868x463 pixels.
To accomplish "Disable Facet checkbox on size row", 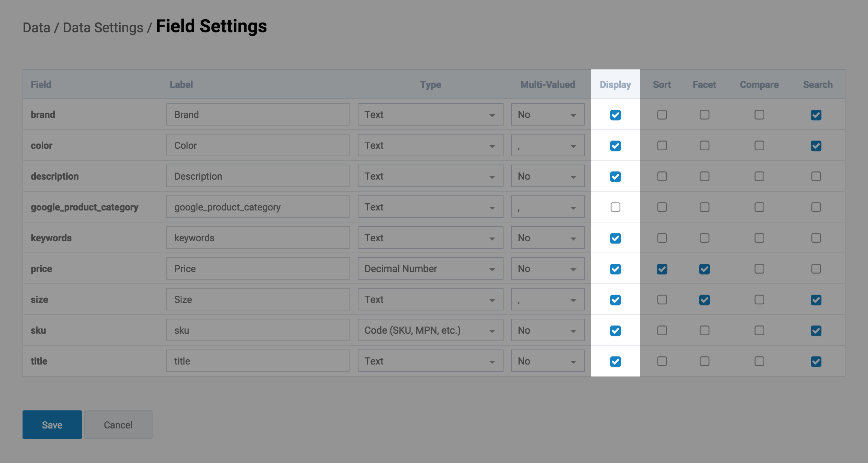I will 704,300.
